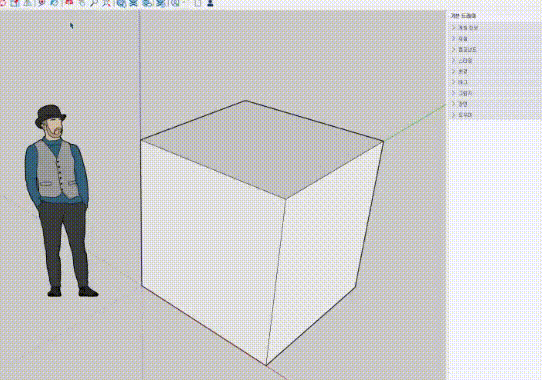Click the Zoom Extents toolbar icon
Viewport: 542px width, 380px height.
point(106,3)
